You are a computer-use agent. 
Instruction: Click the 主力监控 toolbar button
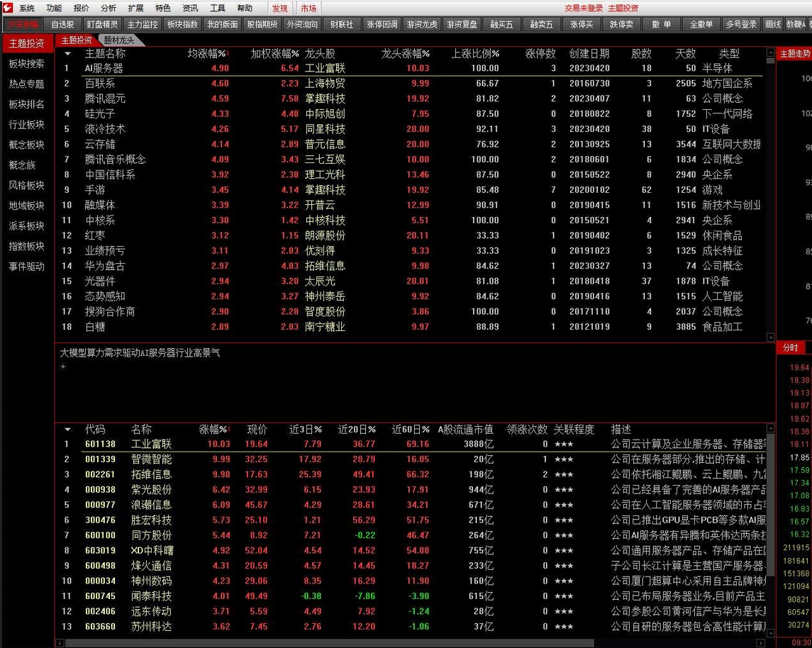tap(143, 24)
